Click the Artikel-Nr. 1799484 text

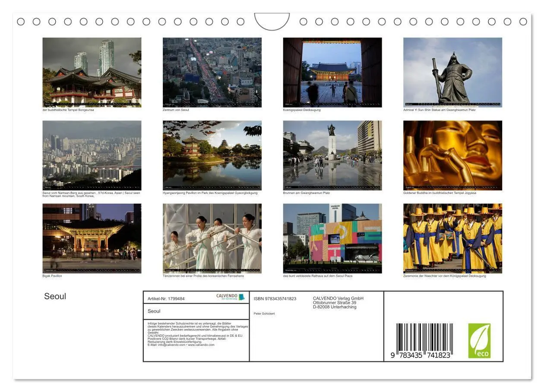(x=166, y=299)
